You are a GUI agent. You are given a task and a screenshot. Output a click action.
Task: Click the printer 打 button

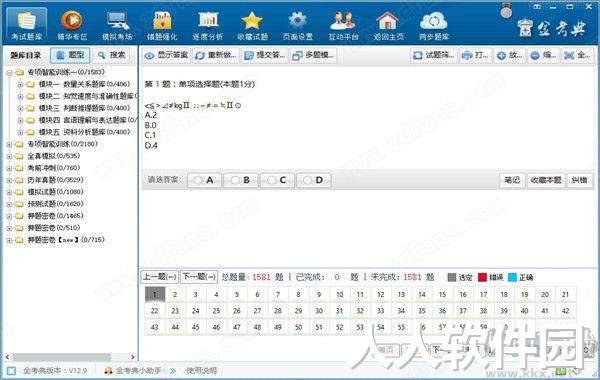[x=475, y=55]
